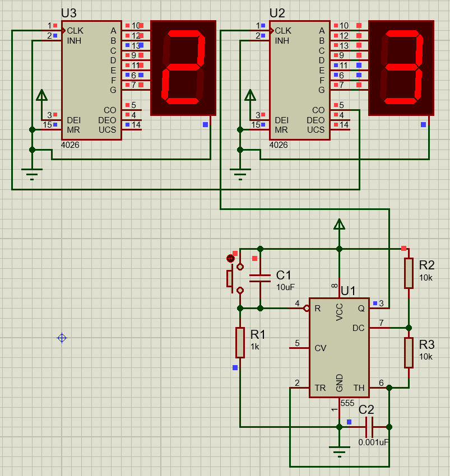The image size is (450, 476).
Task: Click the blue origin crosshair marker
Action: (62, 338)
